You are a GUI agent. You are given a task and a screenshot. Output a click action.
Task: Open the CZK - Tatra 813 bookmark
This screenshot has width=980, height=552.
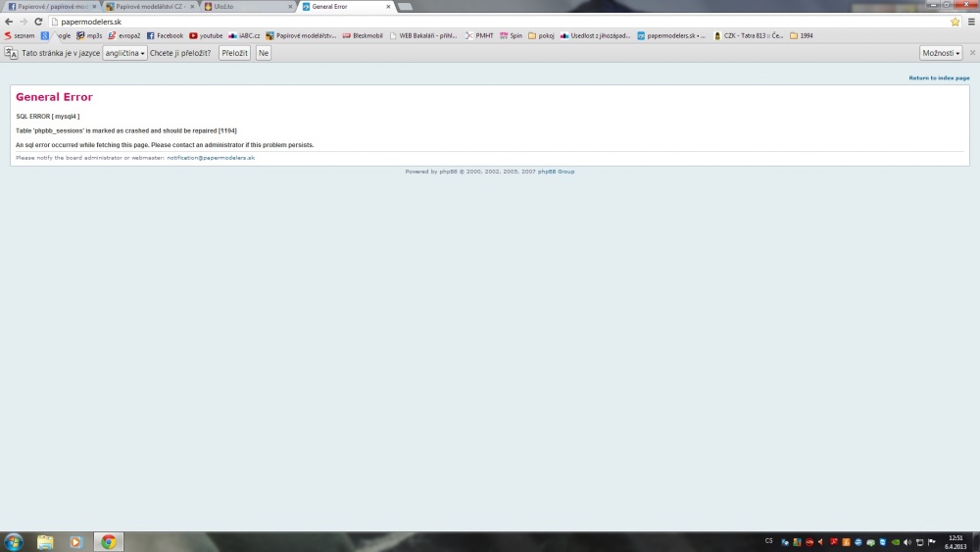748,35
